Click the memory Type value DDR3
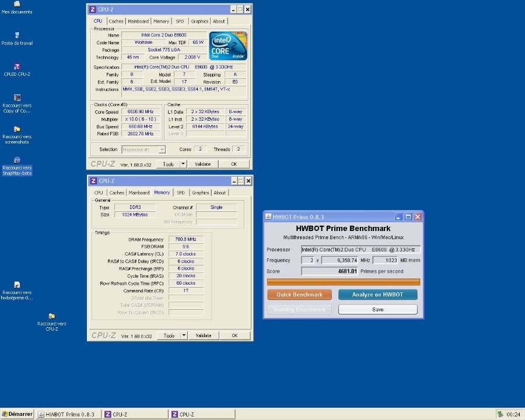The width and height of the screenshot is (525, 420). [x=135, y=207]
